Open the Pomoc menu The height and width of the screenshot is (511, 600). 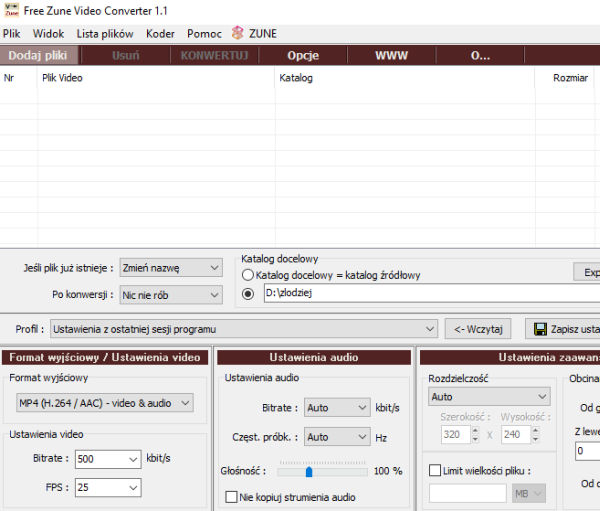(204, 34)
